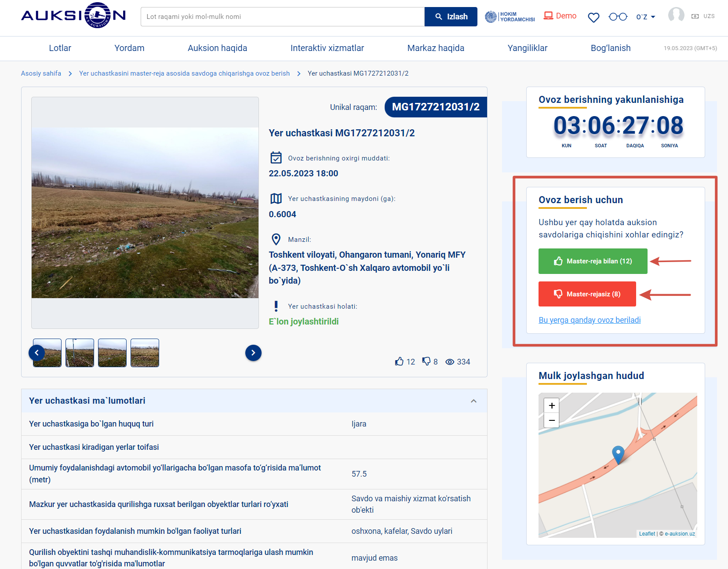Open the Interaktiv xizmatlar menu
The image size is (728, 569).
click(327, 48)
